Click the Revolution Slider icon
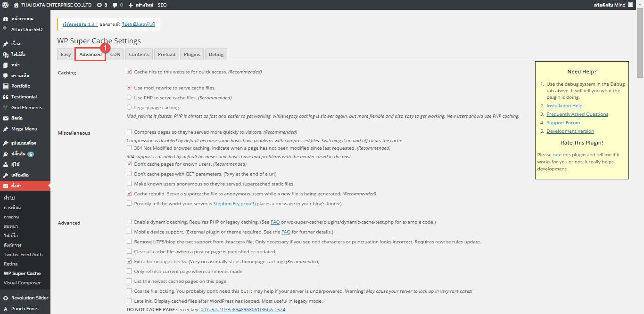 (6, 298)
